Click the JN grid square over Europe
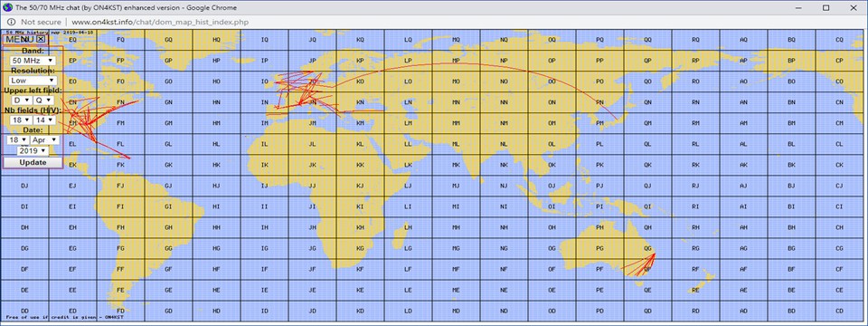The width and height of the screenshot is (868, 326). pyautogui.click(x=312, y=102)
